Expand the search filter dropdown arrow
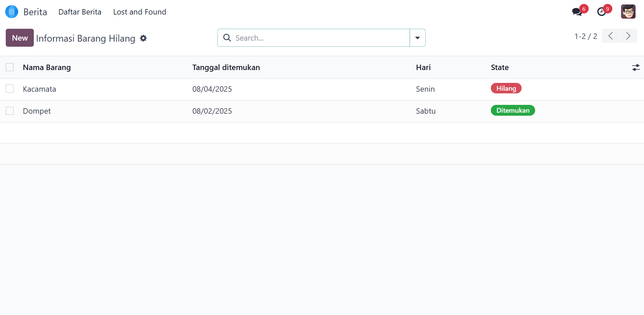Image resolution: width=644 pixels, height=315 pixels. [x=418, y=38]
